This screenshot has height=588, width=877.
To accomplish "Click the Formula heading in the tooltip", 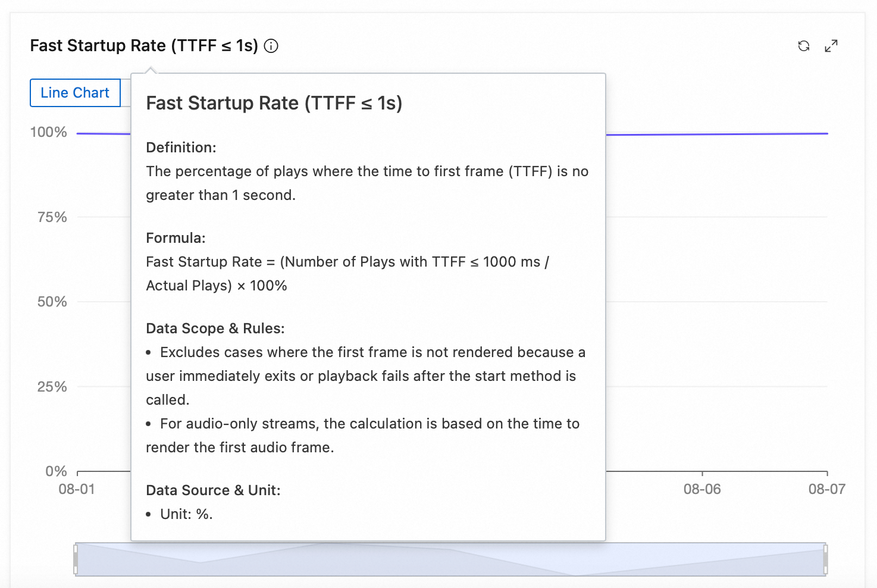I will click(x=176, y=238).
